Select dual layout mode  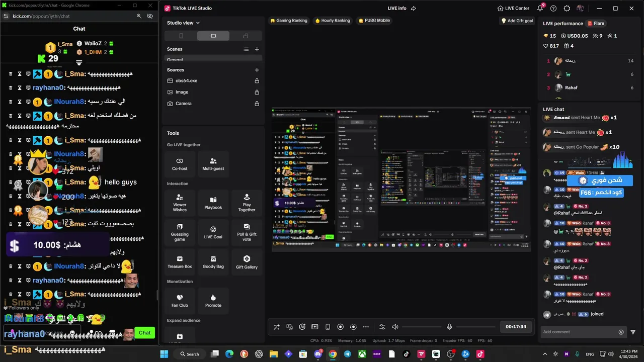[x=246, y=36]
